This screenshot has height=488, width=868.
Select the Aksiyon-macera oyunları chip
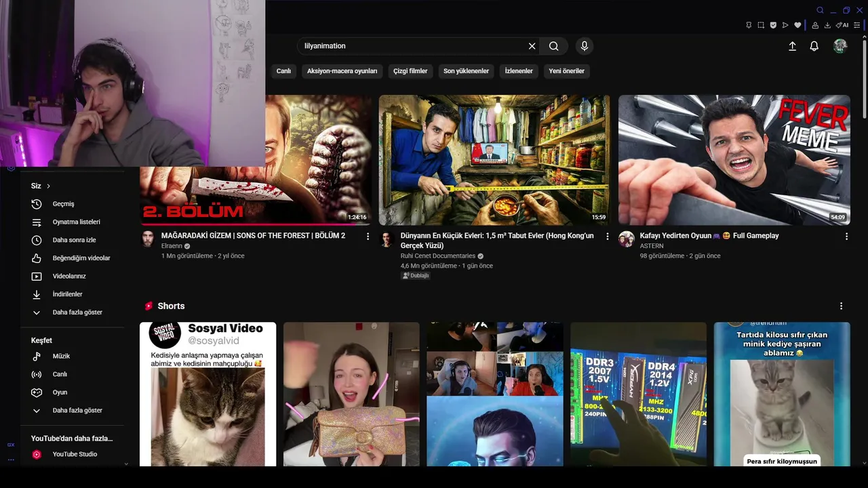click(x=342, y=71)
